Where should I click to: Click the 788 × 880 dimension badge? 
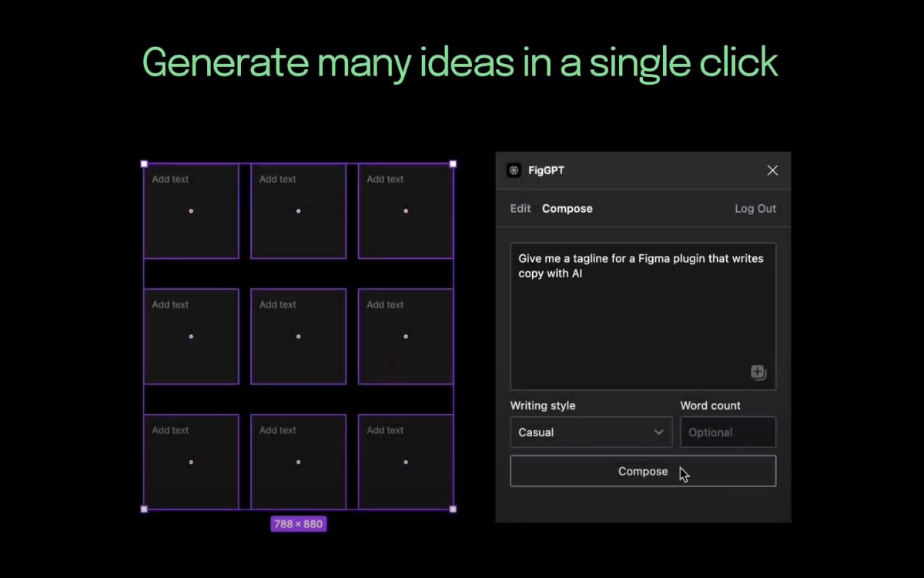[298, 524]
